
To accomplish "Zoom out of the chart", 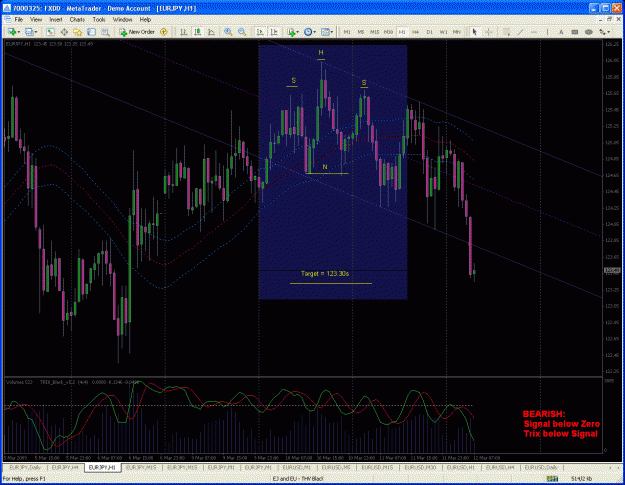I will [242, 32].
